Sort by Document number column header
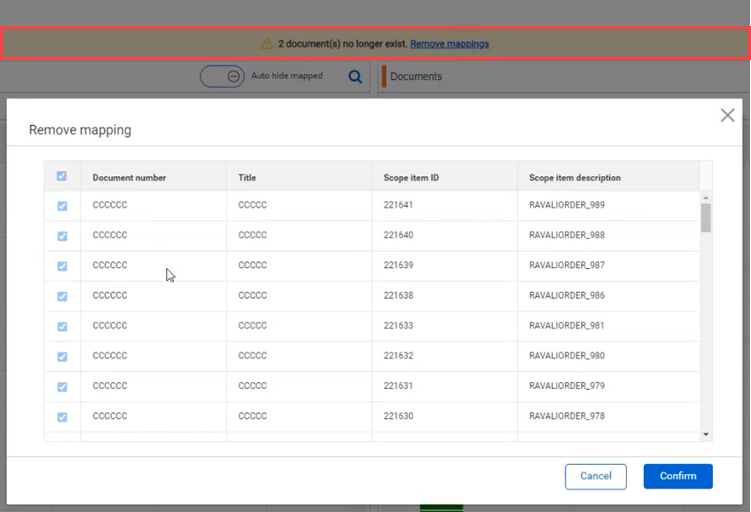The image size is (751, 512). tap(129, 178)
